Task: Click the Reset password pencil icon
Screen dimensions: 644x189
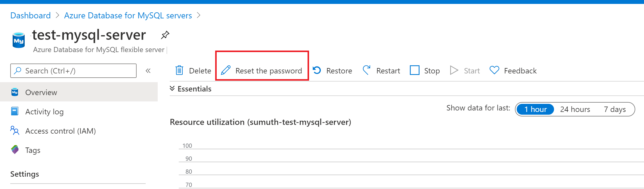Action: 226,70
